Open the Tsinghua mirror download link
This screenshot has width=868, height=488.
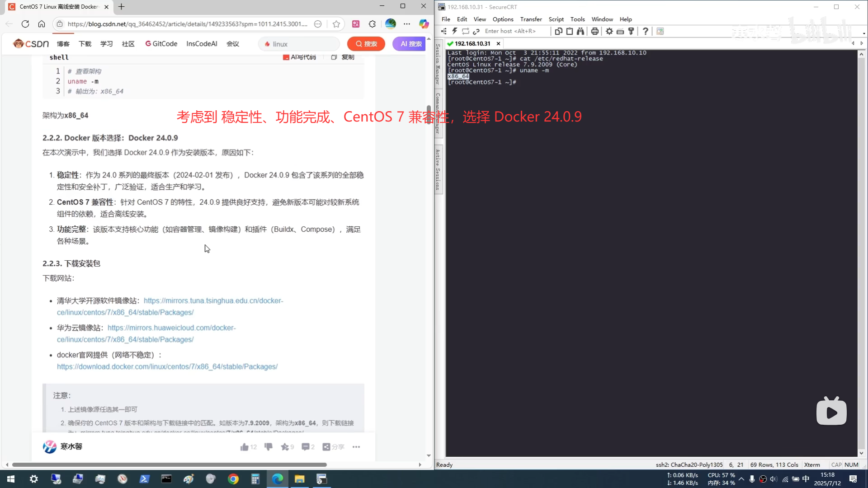click(x=213, y=301)
